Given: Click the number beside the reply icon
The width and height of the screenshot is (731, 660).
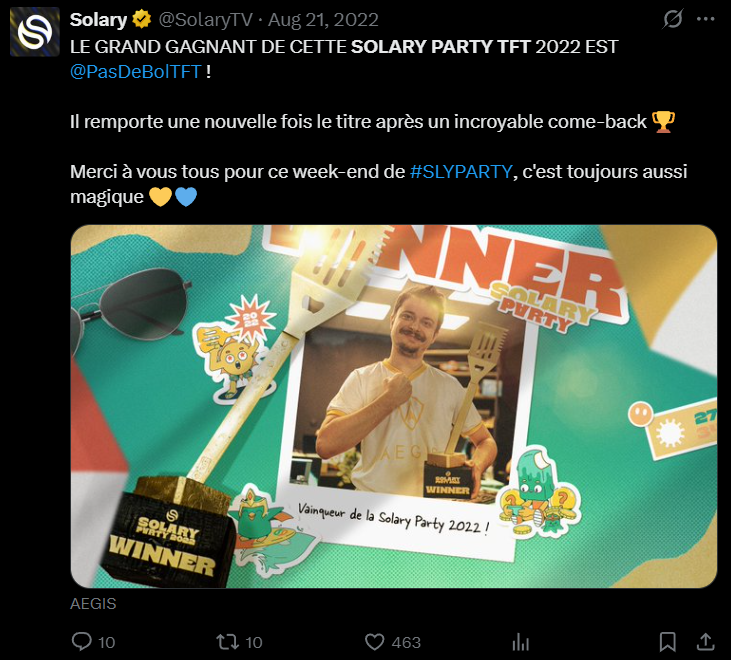Looking at the screenshot, I should click(x=107, y=642).
